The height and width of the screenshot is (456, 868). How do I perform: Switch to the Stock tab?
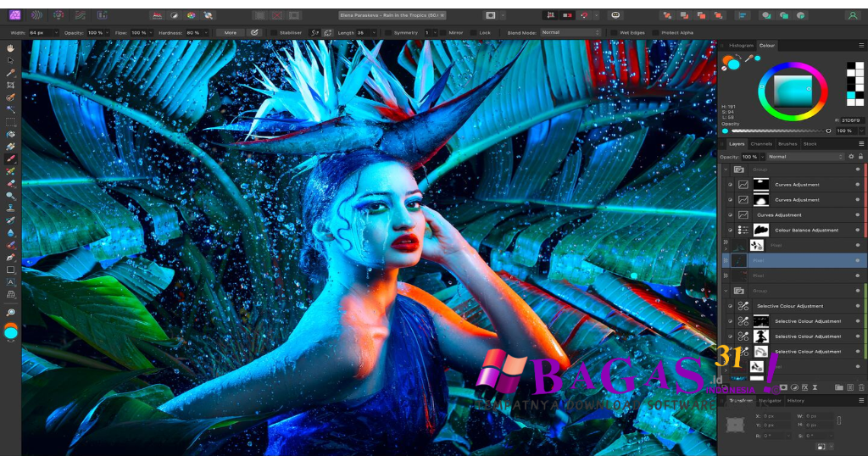pos(810,144)
